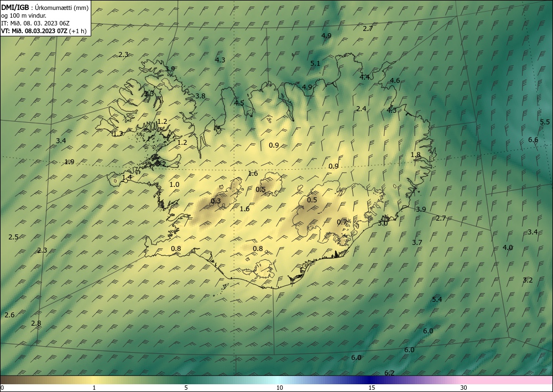This screenshot has height=392, width=553.
Task: Click the 4.6 value label
Action: coord(395,80)
